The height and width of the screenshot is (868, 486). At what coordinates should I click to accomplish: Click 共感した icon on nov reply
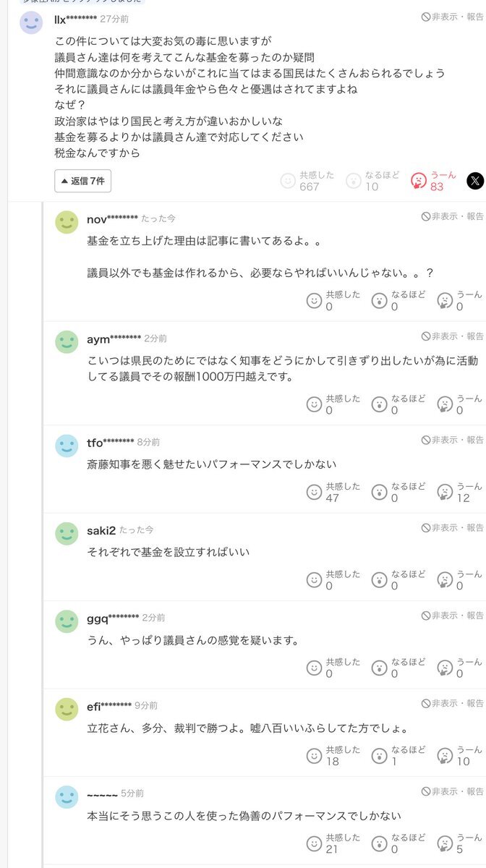(x=314, y=300)
